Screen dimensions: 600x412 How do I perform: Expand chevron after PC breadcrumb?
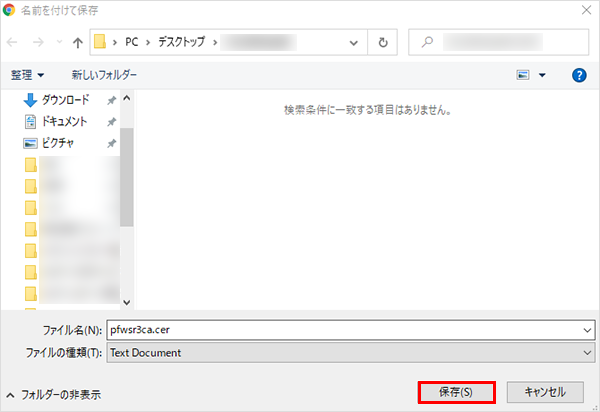pos(148,42)
